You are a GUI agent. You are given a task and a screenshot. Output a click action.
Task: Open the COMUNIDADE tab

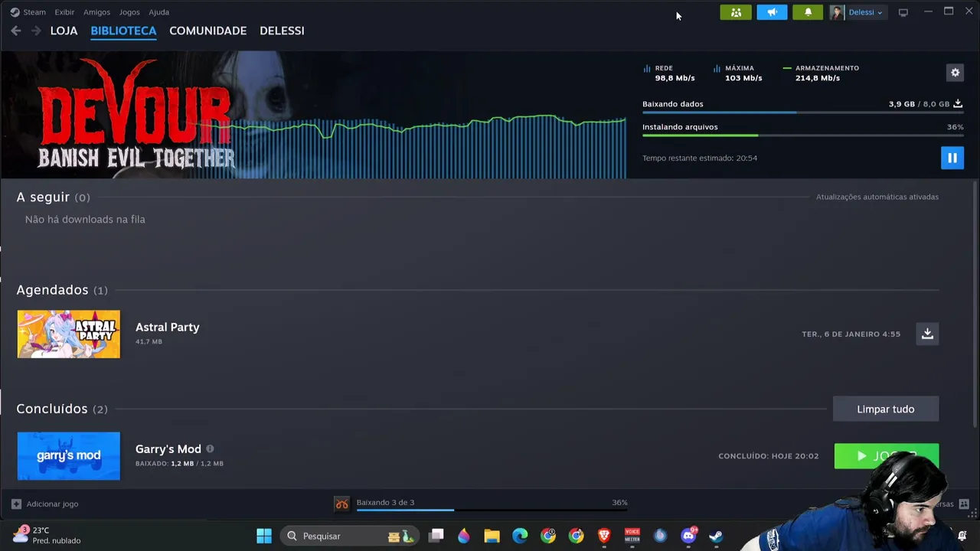coord(207,31)
